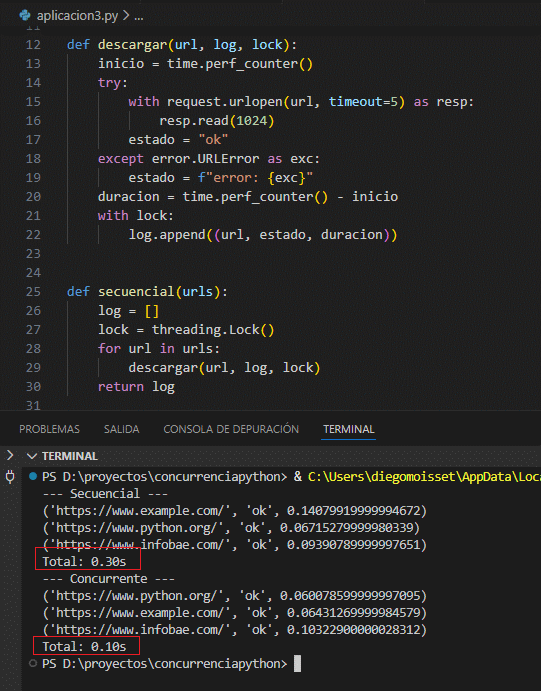Click 'Total: 0.10s' in terminal
541x691 pixels.
point(84,647)
